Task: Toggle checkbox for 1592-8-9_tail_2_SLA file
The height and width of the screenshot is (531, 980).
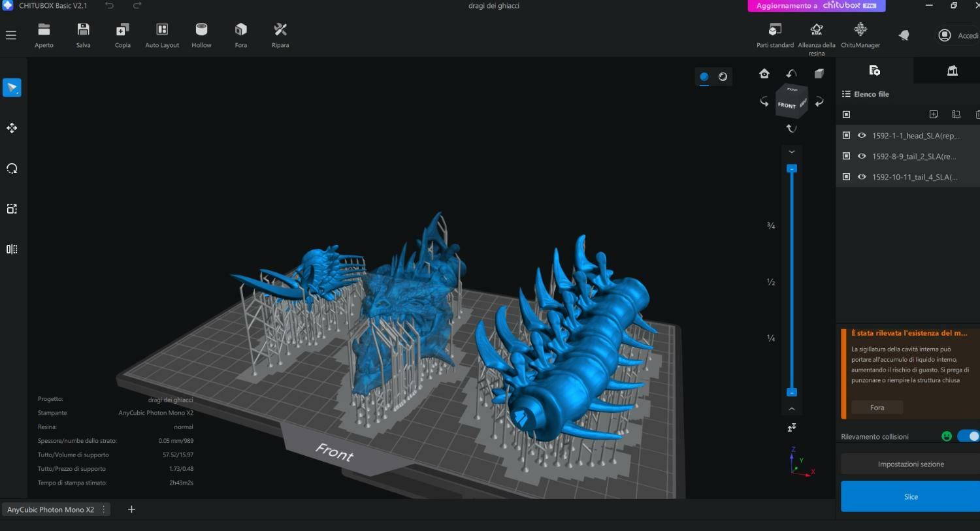Action: click(846, 156)
